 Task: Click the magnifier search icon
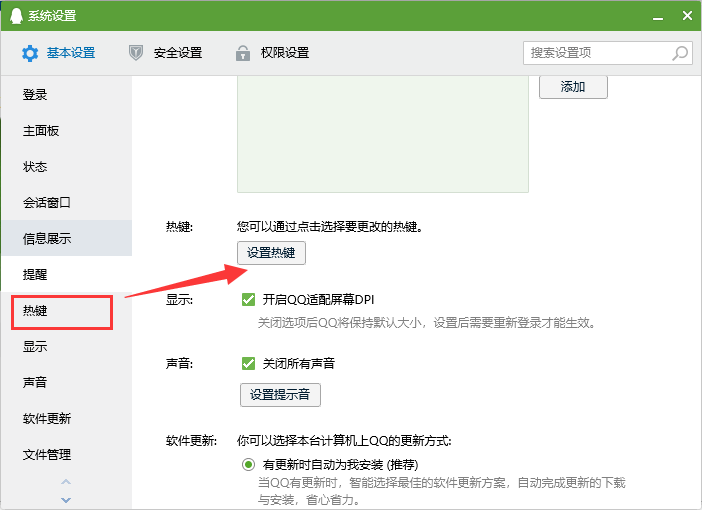pos(680,53)
